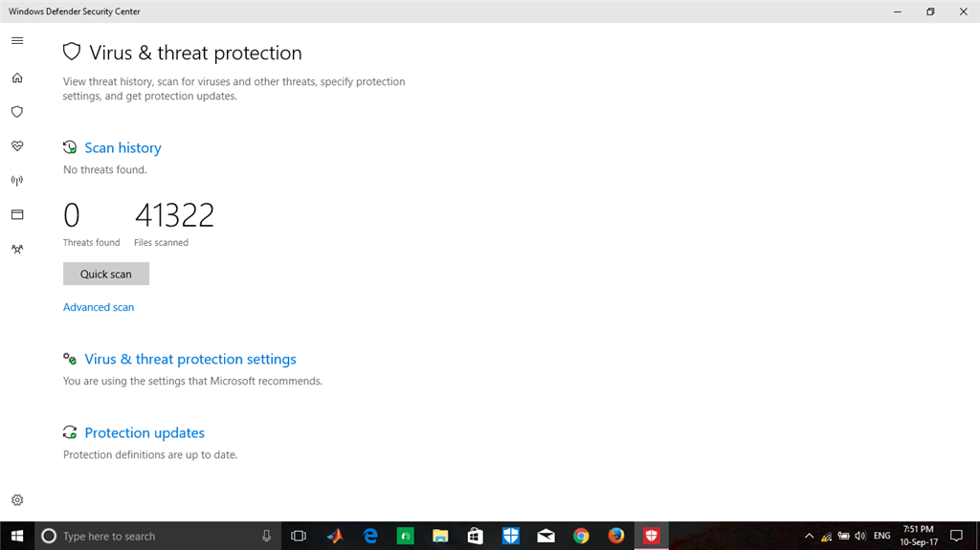Image resolution: width=980 pixels, height=550 pixels.
Task: Launch MATLAB from taskbar
Action: coord(335,536)
